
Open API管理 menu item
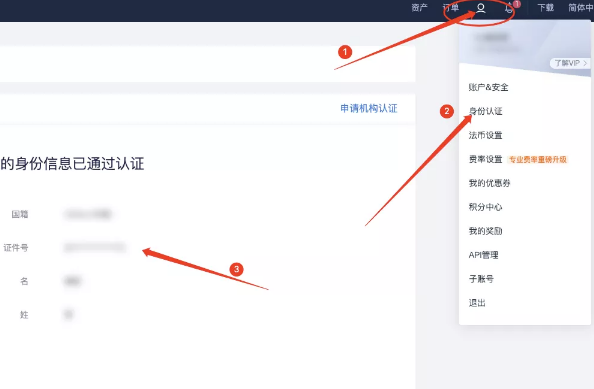point(483,255)
